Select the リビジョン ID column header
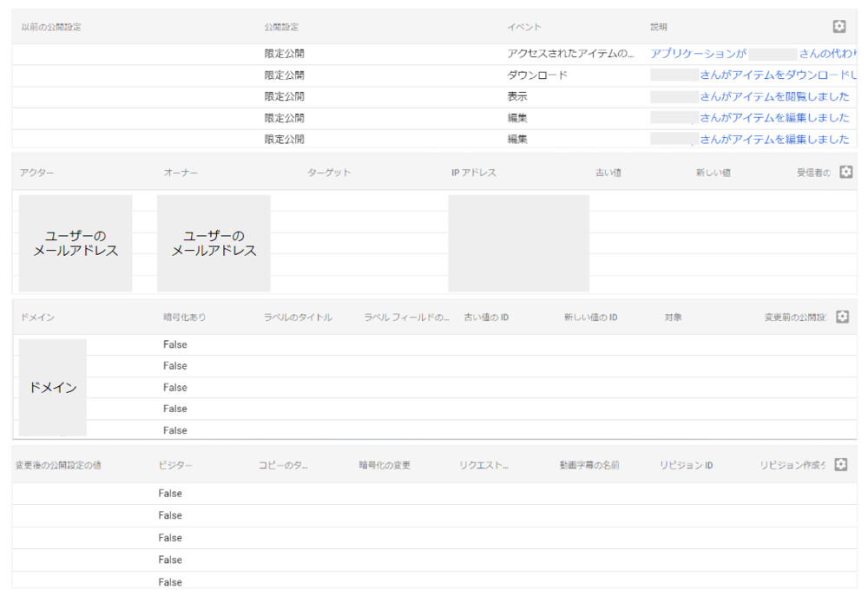This screenshot has width=868, height=596. pos(686,466)
